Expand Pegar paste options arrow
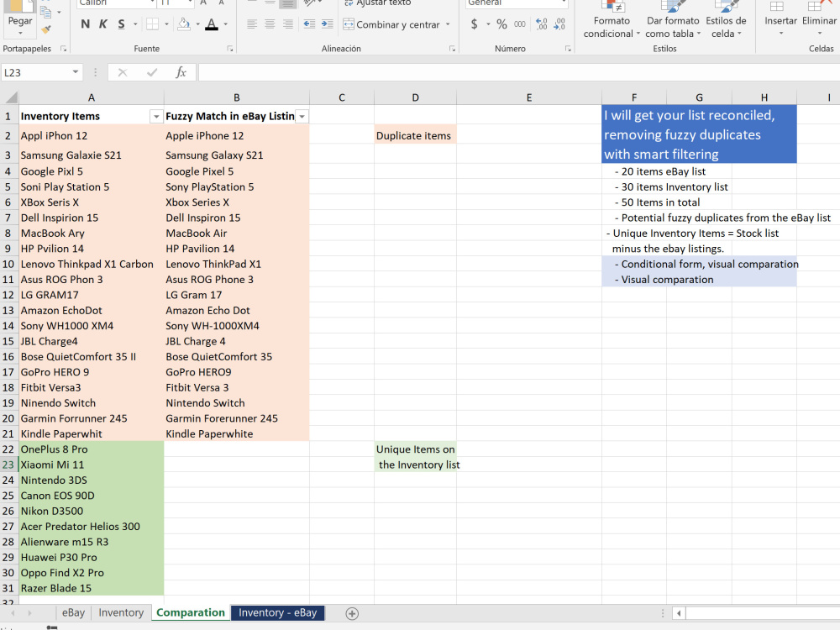Screen dimensions: 840x630 coord(20,34)
